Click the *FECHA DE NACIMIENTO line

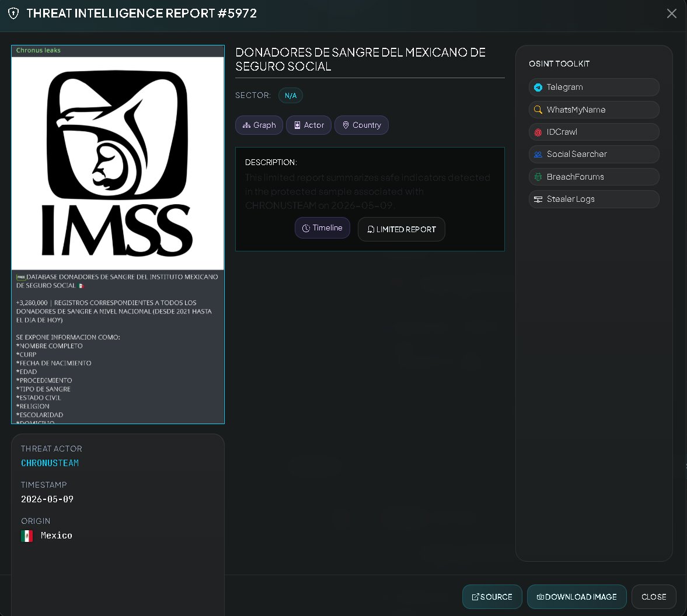point(54,363)
